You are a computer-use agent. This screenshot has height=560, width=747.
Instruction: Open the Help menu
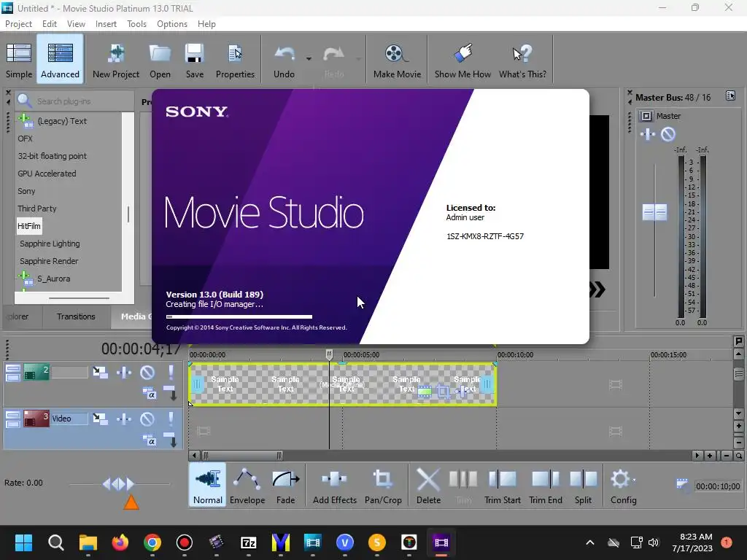pos(206,24)
